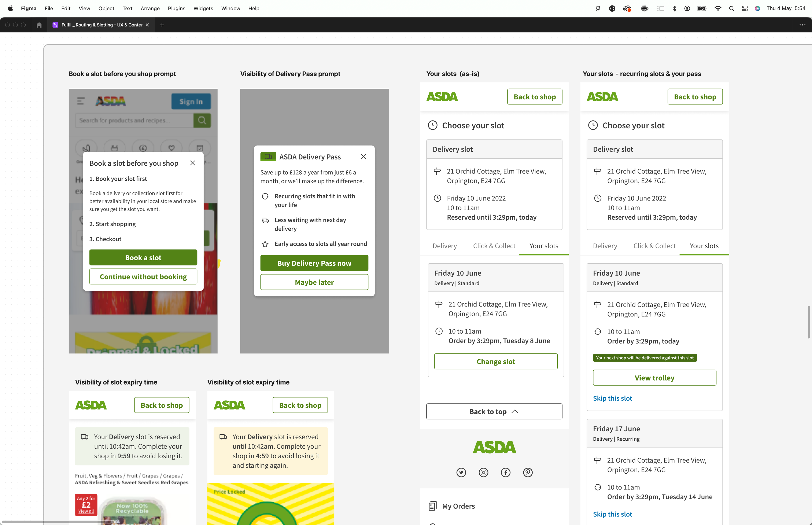The width and height of the screenshot is (812, 525).
Task: Click the first Skip this slot link
Action: [612, 398]
